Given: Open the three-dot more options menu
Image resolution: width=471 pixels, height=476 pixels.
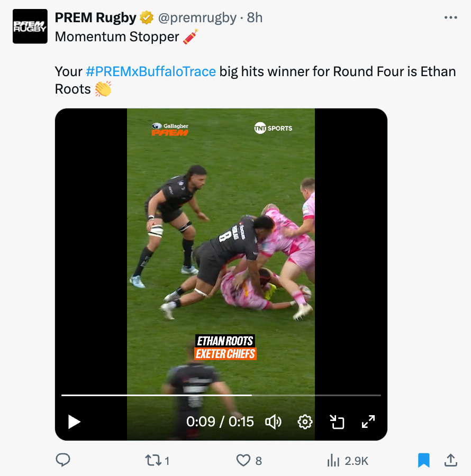Looking at the screenshot, I should tap(451, 17).
